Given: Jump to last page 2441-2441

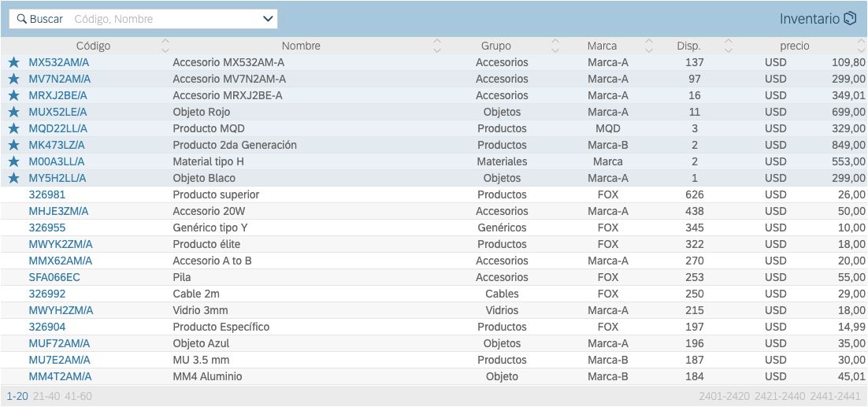Looking at the screenshot, I should 836,396.
